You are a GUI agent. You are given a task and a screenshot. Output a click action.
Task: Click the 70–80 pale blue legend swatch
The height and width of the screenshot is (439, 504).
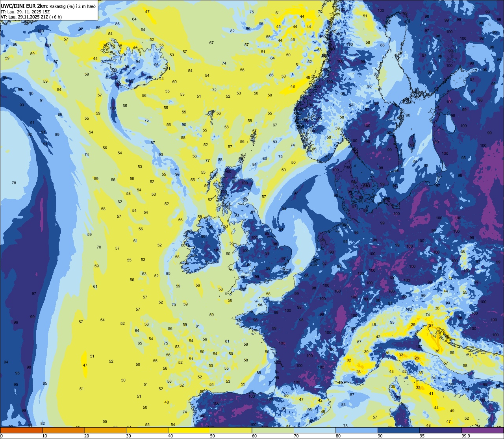click(315, 430)
